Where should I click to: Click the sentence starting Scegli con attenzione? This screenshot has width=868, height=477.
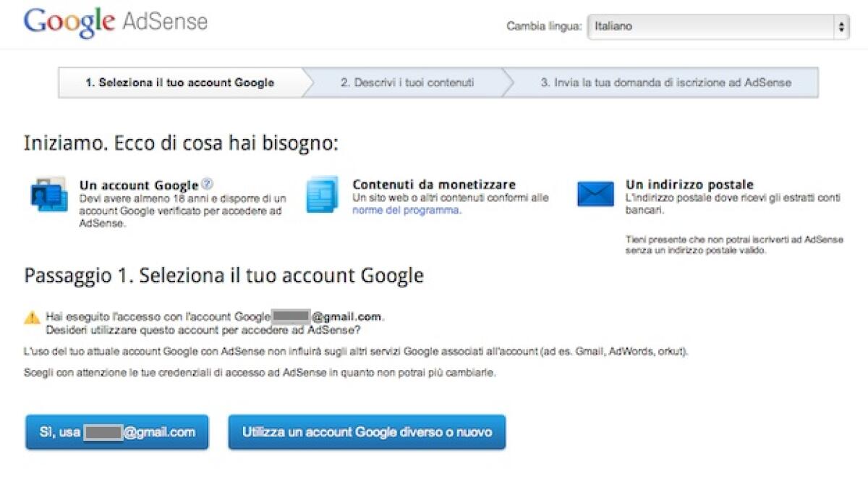tap(260, 373)
